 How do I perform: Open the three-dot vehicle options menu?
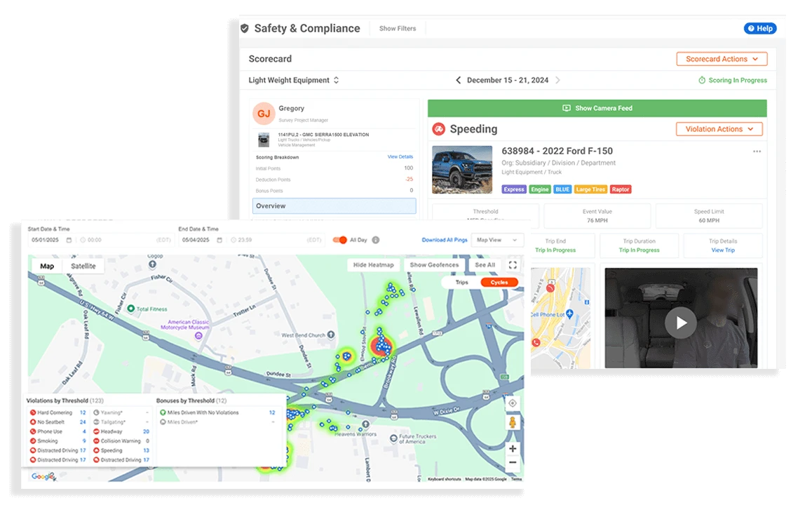[x=757, y=151]
